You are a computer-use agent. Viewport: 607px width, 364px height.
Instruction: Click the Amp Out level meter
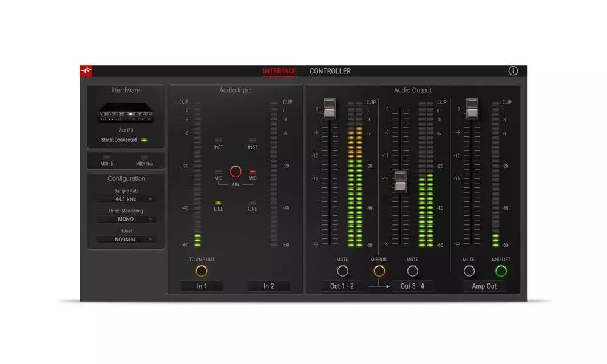tap(495, 174)
